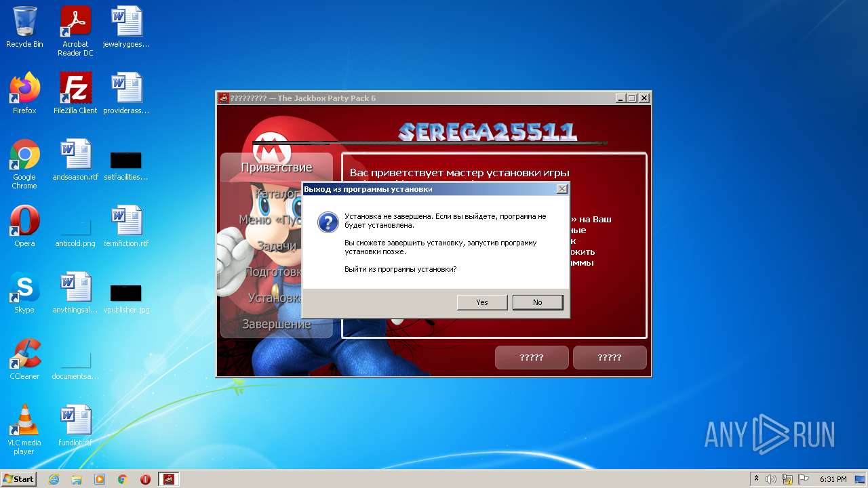Click the question mark dialog icon
This screenshot has width=868, height=488.
coord(328,222)
